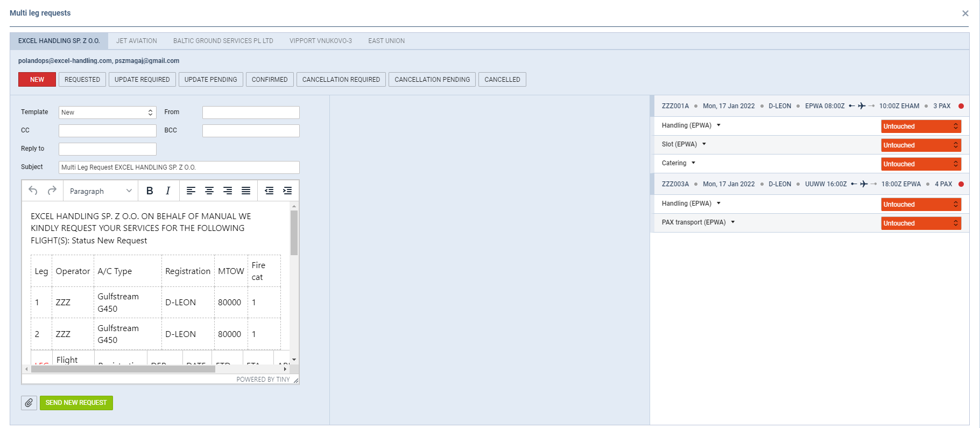Open BALTIC GROUND SERVICES PL LTD tab

tap(223, 41)
